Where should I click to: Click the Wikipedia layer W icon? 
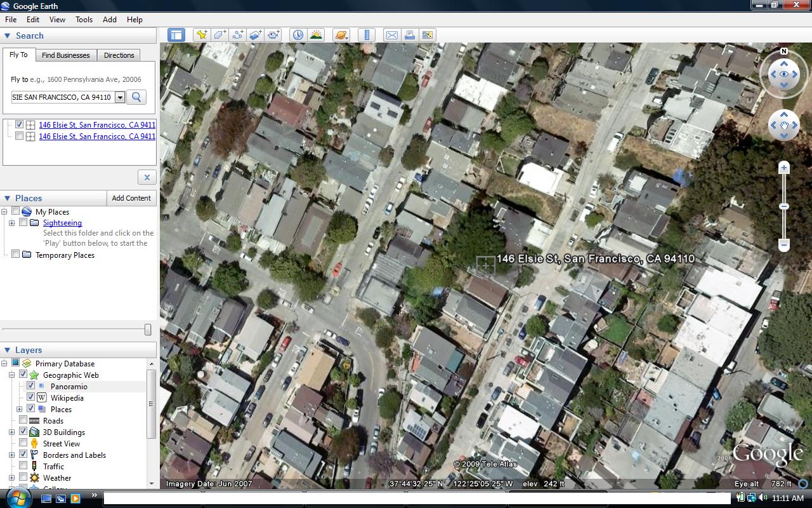tap(42, 398)
